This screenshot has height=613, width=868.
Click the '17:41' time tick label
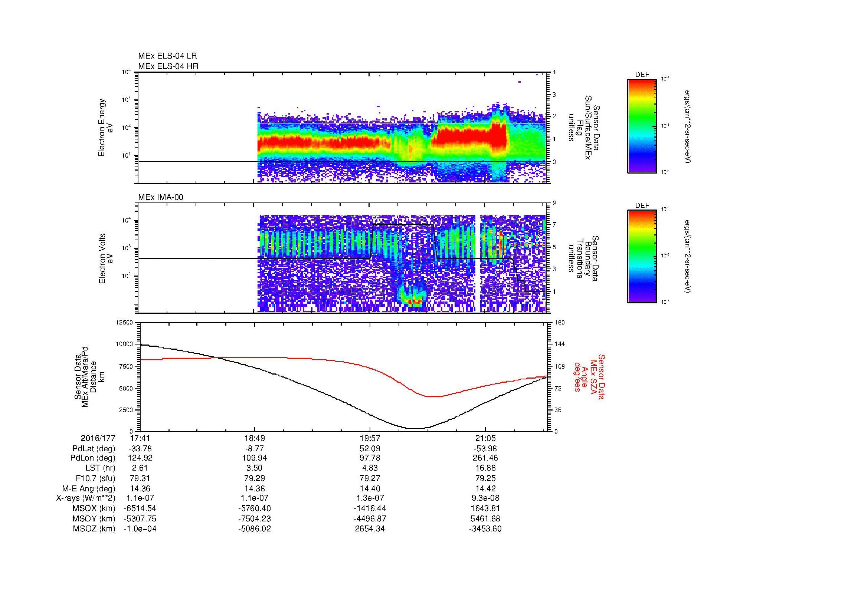click(x=140, y=438)
